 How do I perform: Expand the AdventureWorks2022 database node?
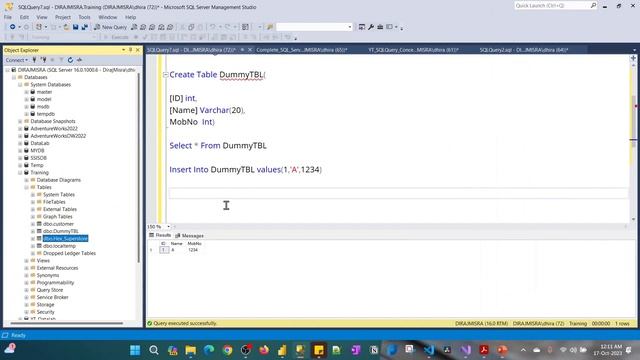20,129
